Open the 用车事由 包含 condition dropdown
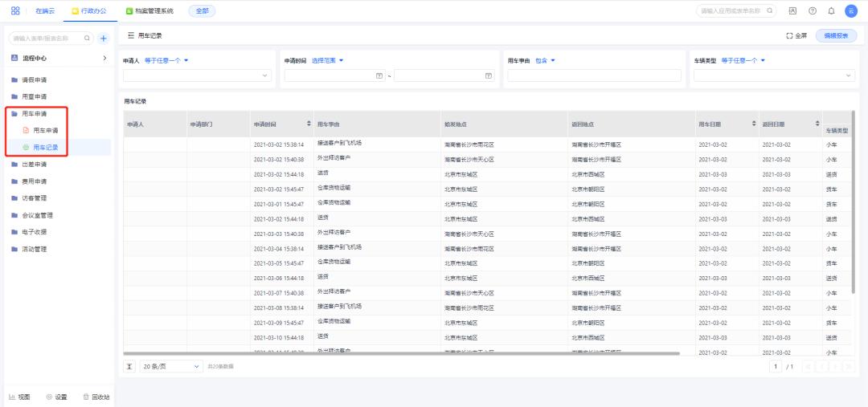Screen dimensions: 868x407 [x=545, y=60]
